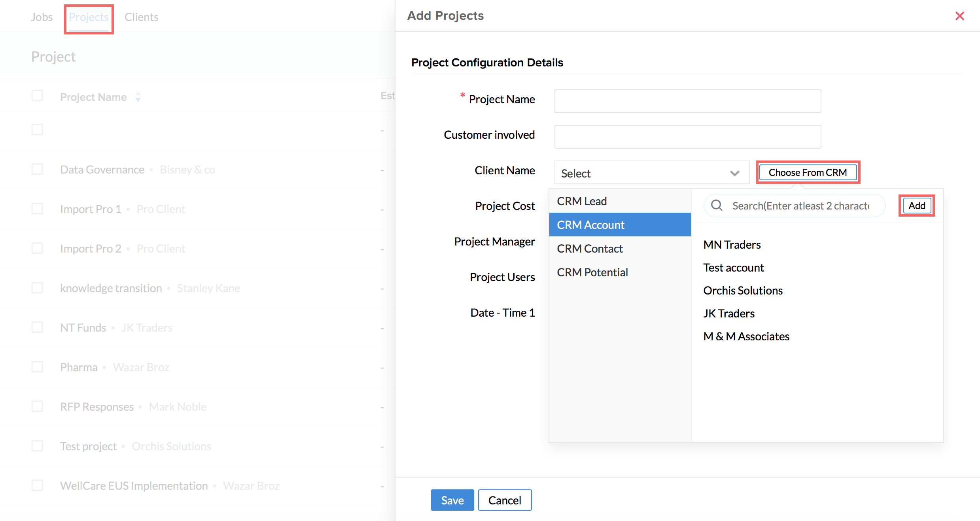Close the Add Projects panel
Viewport: 980px width, 521px height.
point(959,16)
